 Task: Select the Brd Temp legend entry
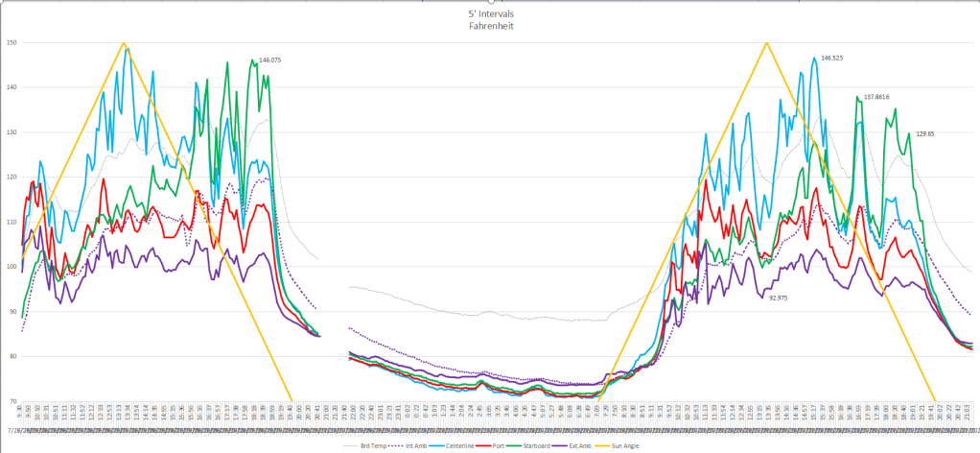(x=371, y=446)
